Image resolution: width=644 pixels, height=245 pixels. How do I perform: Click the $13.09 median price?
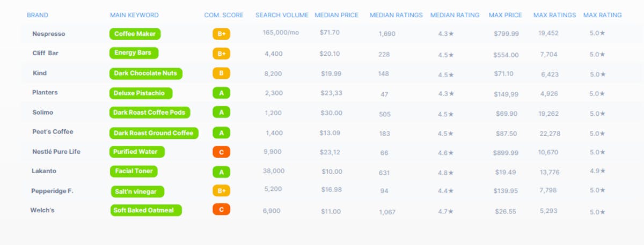coord(330,132)
